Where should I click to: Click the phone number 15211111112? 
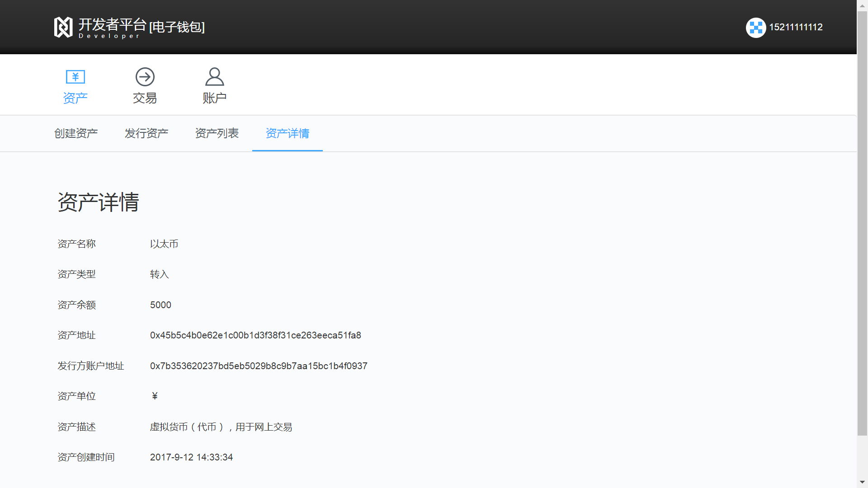796,27
